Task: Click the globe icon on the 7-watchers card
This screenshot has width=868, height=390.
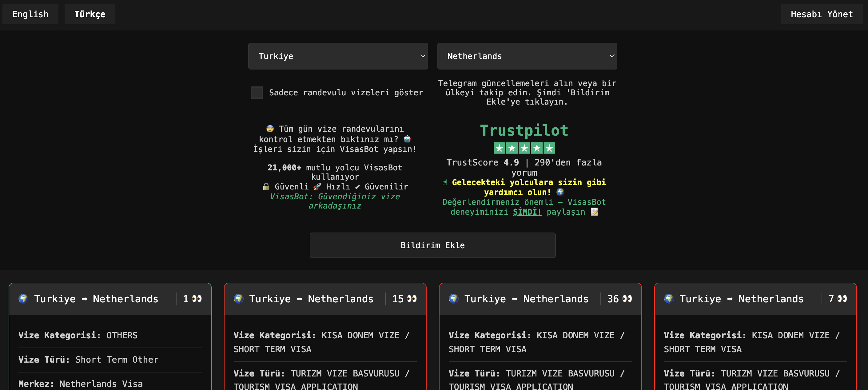Action: point(668,298)
